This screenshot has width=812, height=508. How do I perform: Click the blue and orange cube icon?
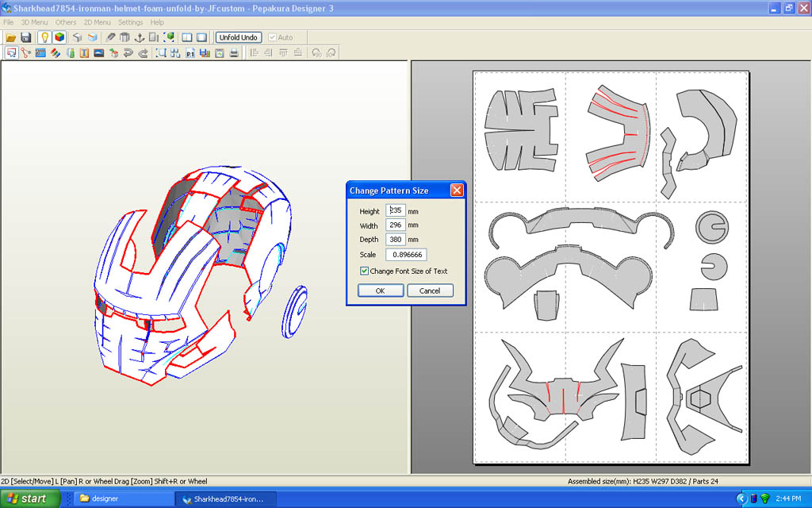(92, 37)
